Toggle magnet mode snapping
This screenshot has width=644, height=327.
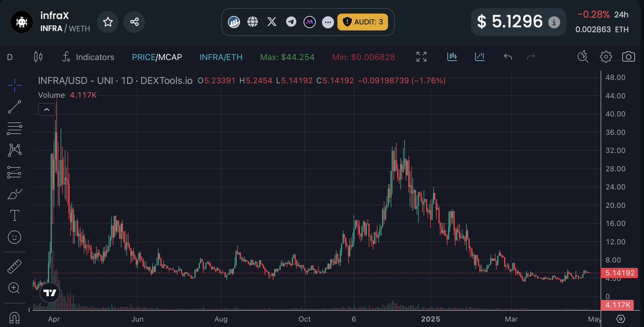pos(14,317)
